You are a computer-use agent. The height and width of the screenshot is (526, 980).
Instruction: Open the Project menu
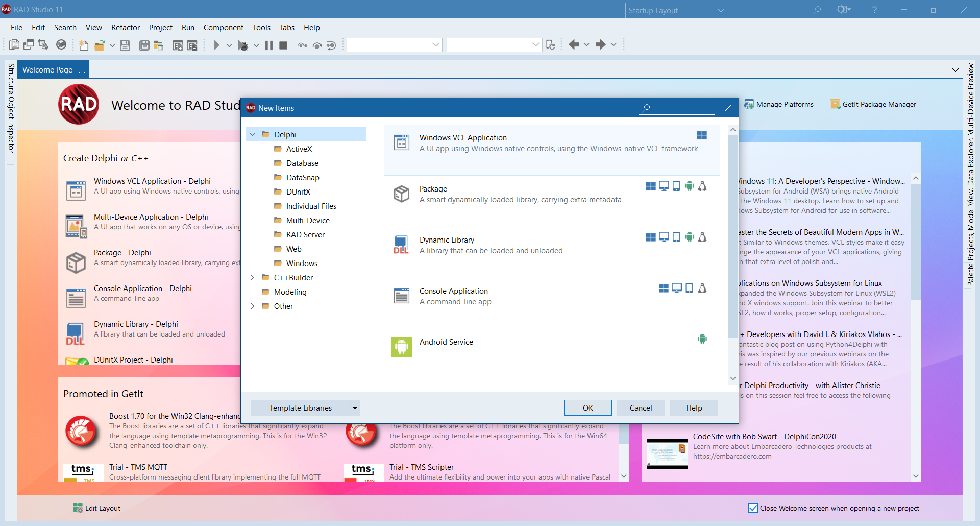coord(161,28)
